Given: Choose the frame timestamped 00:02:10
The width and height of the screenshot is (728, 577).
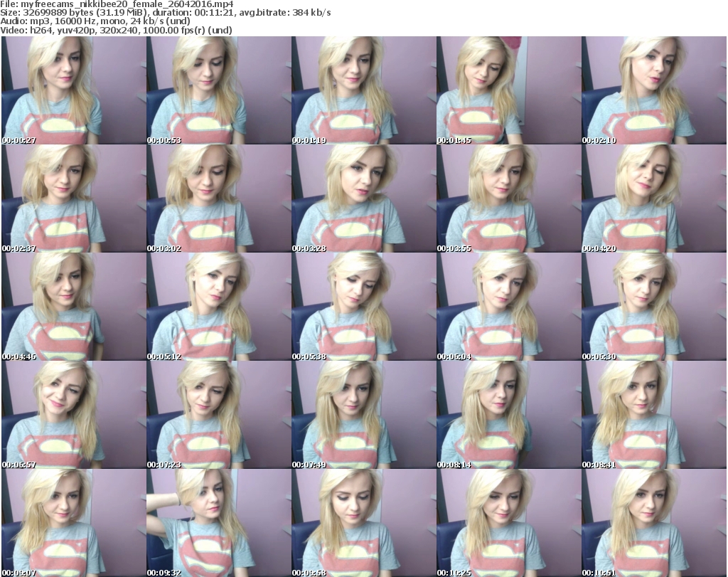Looking at the screenshot, I should [654, 90].
